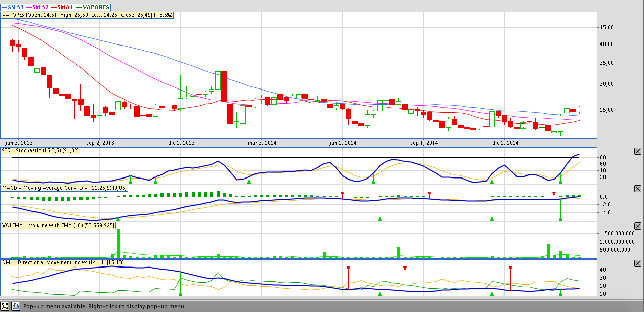Viewport: 644px width, 312px height.
Task: Click the VAPORES open/high/low/close price label
Action: 87,15
